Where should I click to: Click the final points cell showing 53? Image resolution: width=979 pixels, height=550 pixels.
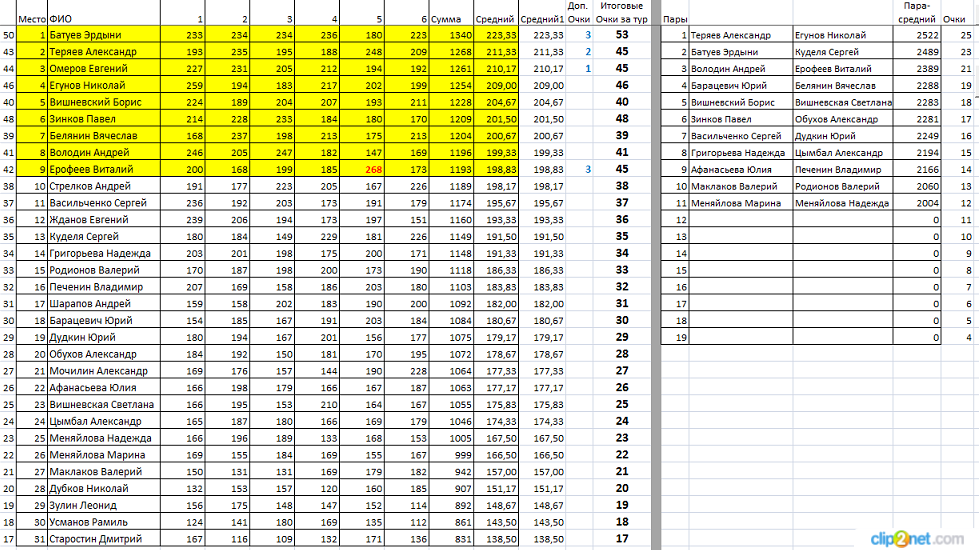622,35
